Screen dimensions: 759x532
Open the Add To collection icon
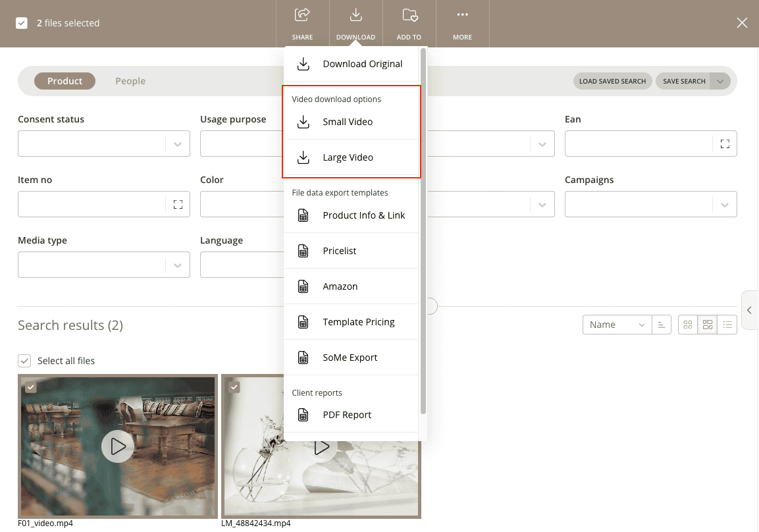tap(409, 15)
